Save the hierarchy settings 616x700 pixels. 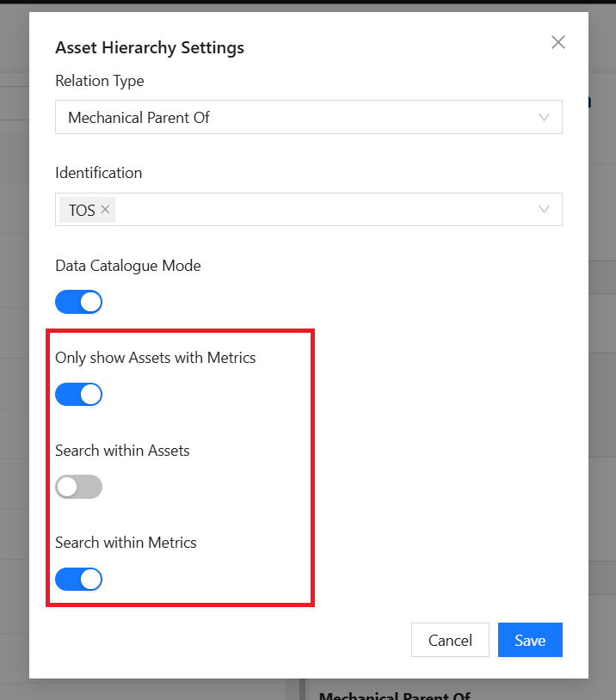530,640
